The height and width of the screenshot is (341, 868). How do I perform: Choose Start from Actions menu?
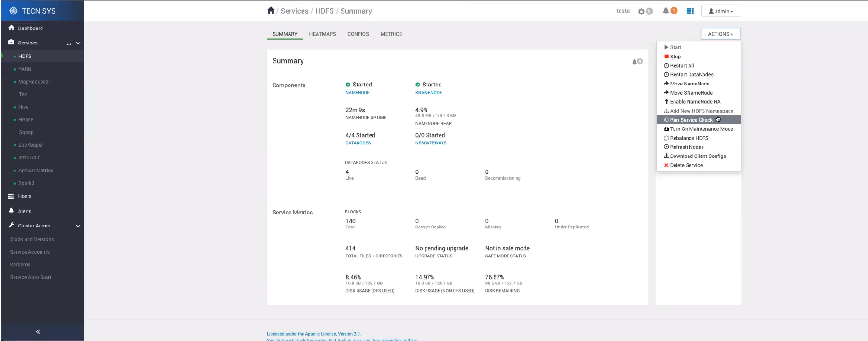(698, 47)
